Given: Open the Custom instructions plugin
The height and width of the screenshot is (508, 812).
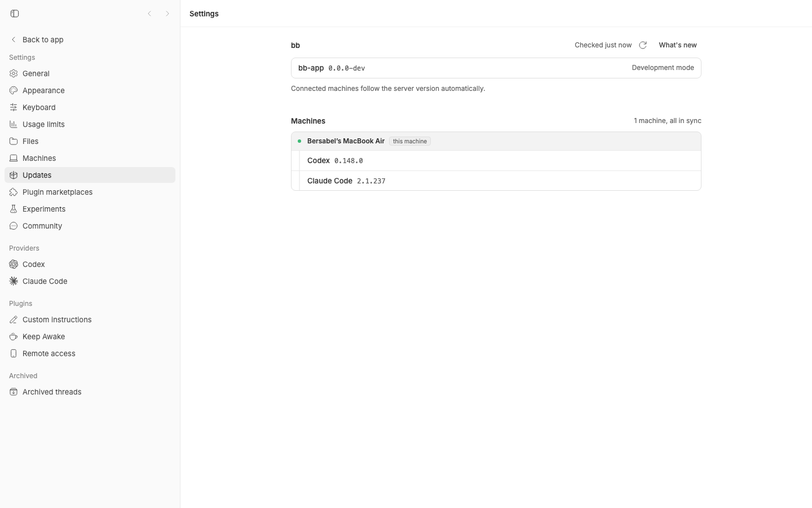Looking at the screenshot, I should [x=90, y=319].
